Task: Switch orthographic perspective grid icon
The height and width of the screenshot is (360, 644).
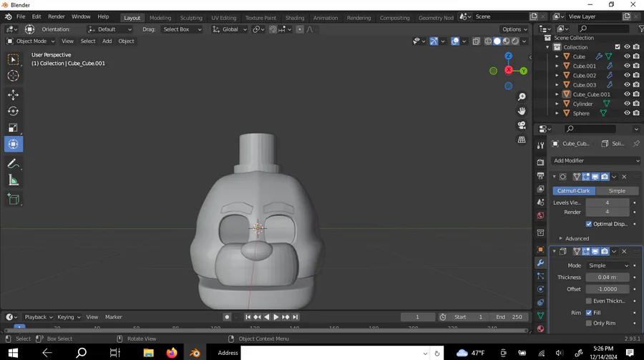Action: click(522, 140)
